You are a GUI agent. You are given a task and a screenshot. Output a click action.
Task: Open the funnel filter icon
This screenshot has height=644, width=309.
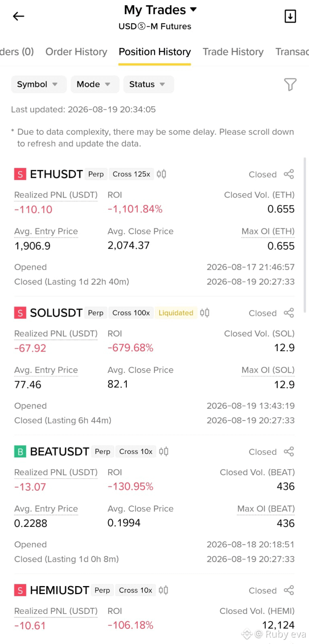click(290, 84)
